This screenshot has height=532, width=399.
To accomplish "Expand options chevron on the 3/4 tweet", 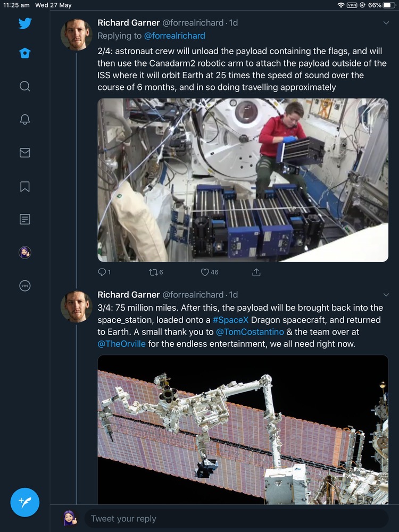I will (386, 295).
